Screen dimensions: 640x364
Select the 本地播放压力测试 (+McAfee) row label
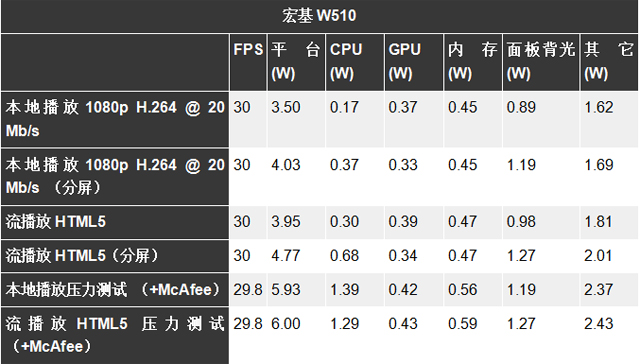pyautogui.click(x=113, y=290)
